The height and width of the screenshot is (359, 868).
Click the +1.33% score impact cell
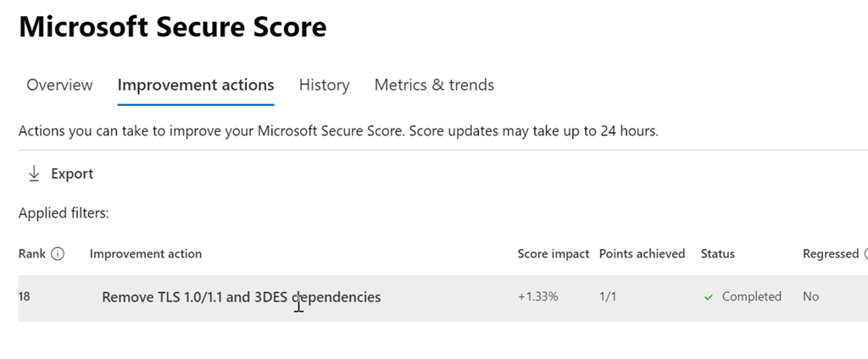[x=537, y=297]
